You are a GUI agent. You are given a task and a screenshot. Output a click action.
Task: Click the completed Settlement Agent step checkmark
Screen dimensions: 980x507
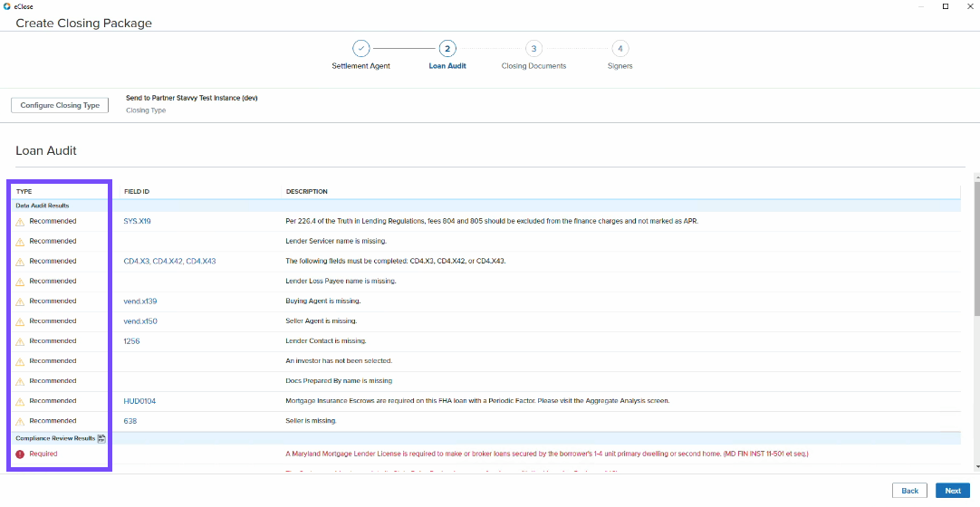(361, 49)
